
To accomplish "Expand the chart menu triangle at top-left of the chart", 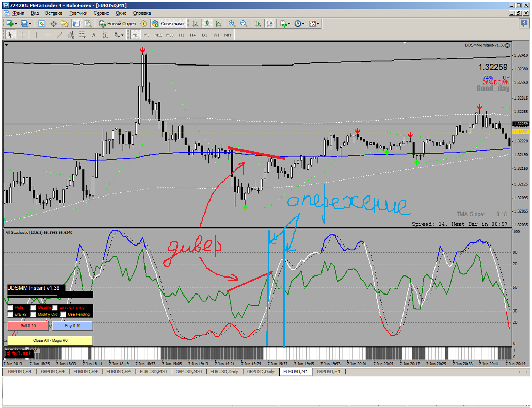I will (6, 45).
